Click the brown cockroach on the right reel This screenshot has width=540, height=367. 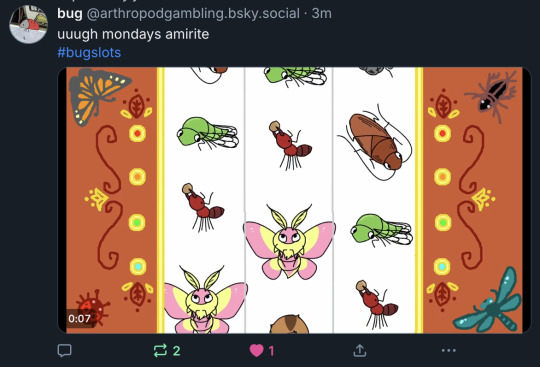coord(375,142)
